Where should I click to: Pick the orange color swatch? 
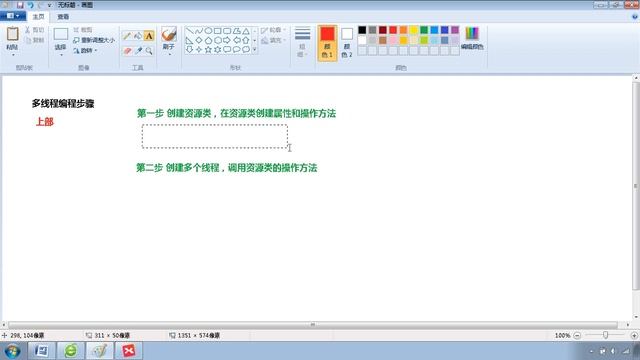(403, 30)
